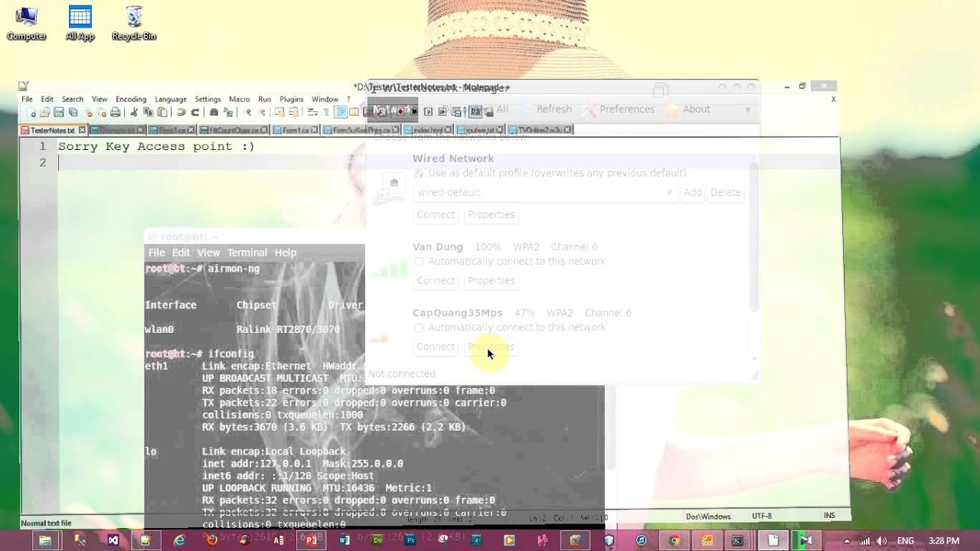Image resolution: width=980 pixels, height=551 pixels.
Task: Create a new file in Notepad++ toolbar
Action: click(x=31, y=112)
